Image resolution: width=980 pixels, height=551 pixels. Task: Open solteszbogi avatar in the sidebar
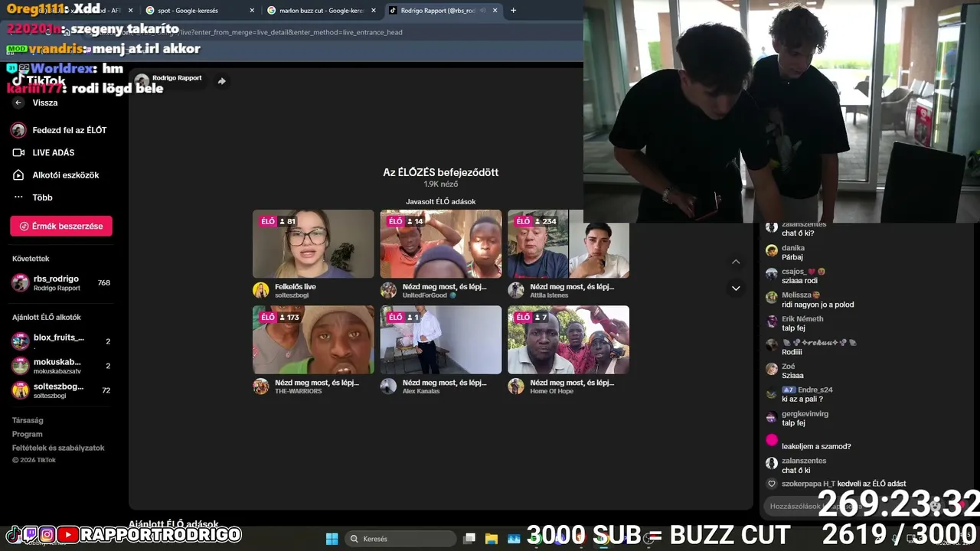(x=20, y=390)
